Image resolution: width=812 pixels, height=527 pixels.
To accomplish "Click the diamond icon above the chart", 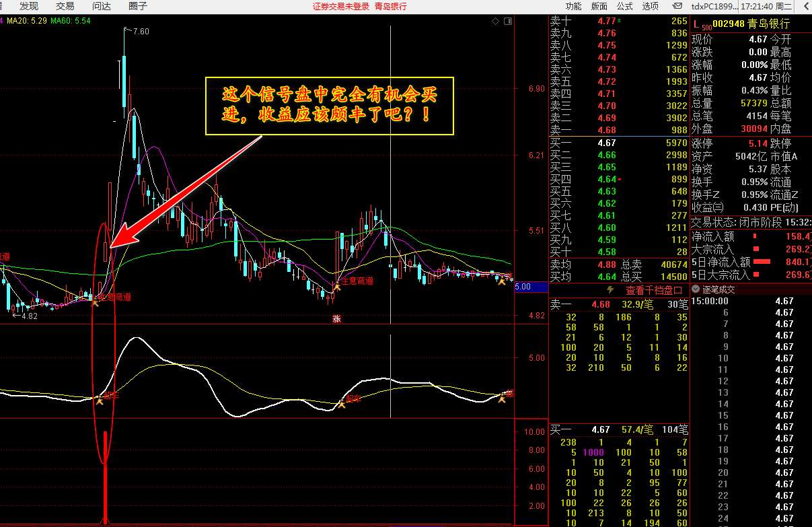I will tap(496, 22).
